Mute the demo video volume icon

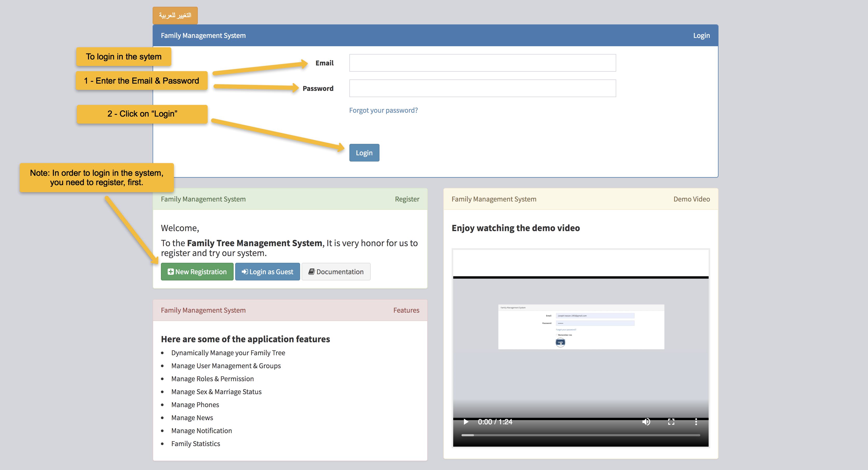point(646,422)
